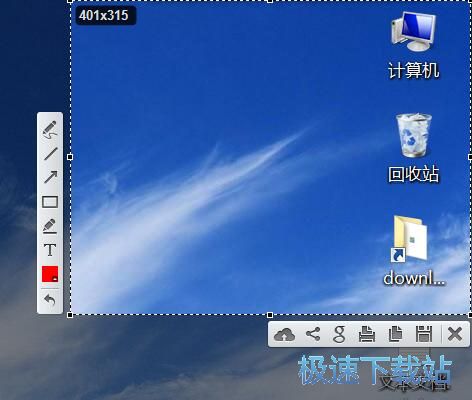Select the Computer desktop icon
Screen dimensions: 472x400
coord(414,45)
